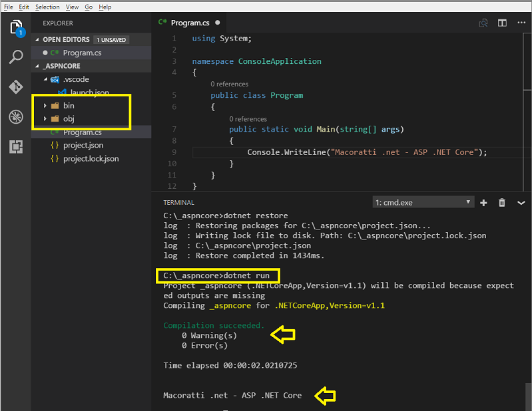Click the EXPLORER panel header
This screenshot has height=411, width=532.
point(58,23)
